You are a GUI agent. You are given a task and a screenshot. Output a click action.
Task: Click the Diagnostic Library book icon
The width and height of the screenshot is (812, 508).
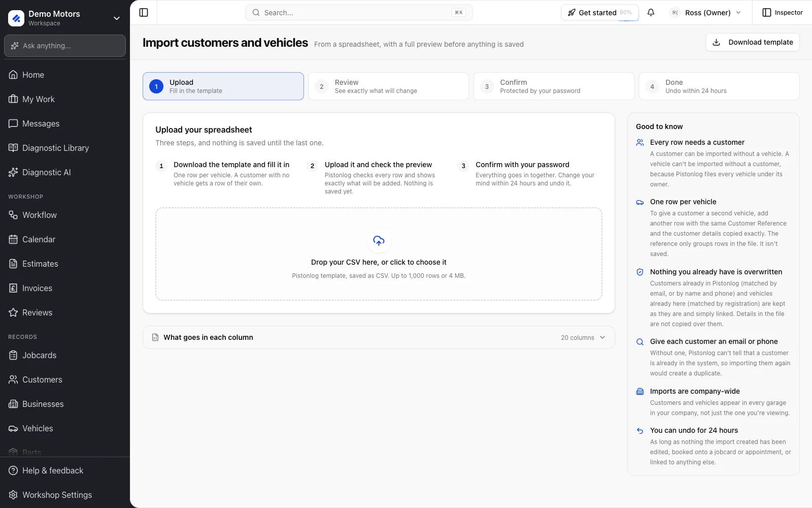click(13, 148)
